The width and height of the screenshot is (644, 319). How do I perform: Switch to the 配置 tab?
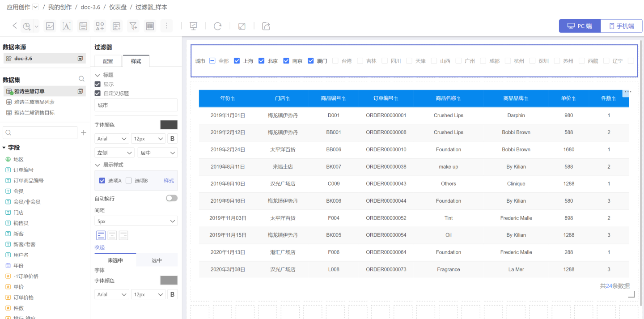108,61
